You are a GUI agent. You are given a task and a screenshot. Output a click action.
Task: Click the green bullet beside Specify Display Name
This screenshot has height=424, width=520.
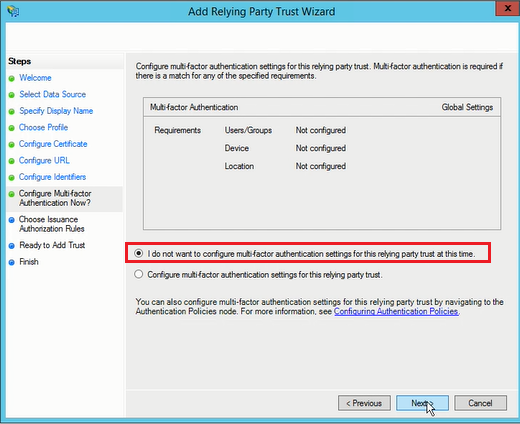pos(12,111)
